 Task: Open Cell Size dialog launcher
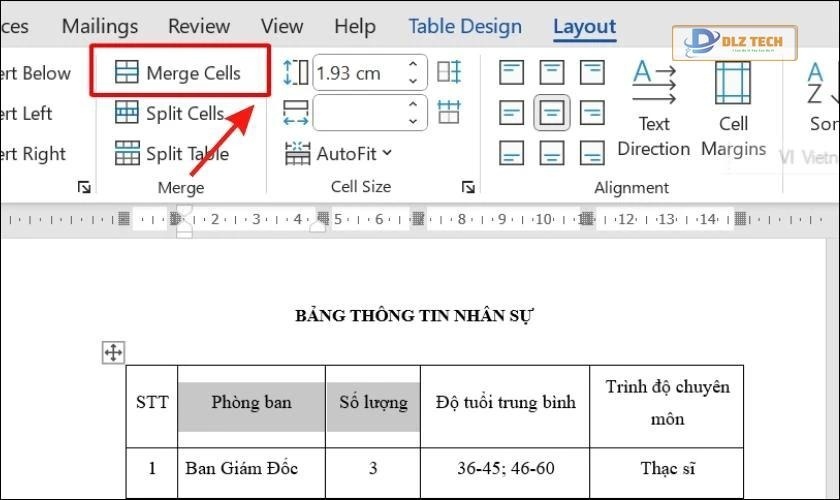468,187
